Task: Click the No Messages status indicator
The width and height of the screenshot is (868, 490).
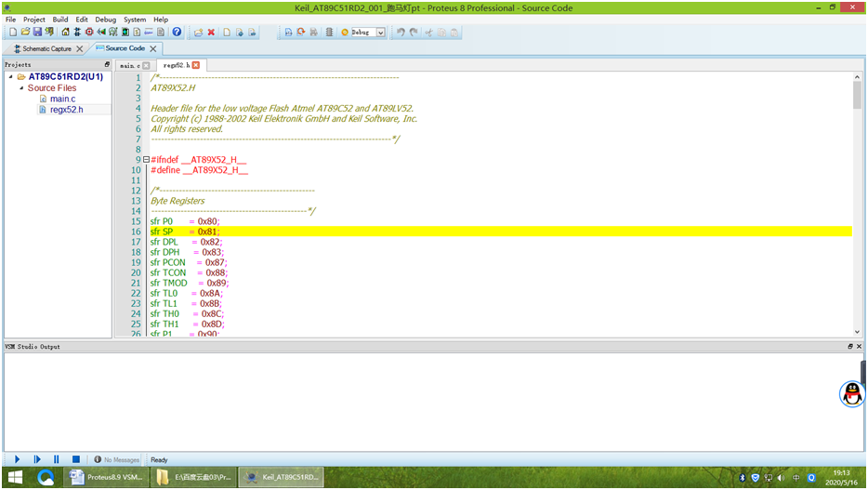Action: tap(117, 459)
